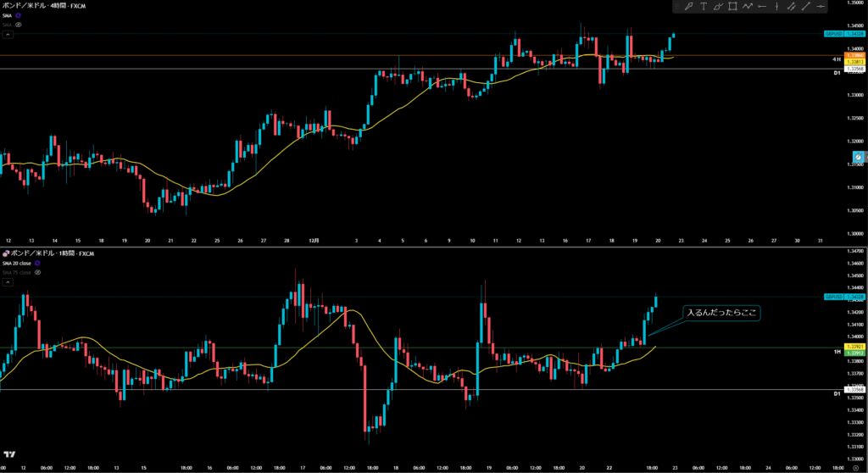Grab the drag handle of the drawing toolbar
The height and width of the screenshot is (473, 868).
point(678,7)
